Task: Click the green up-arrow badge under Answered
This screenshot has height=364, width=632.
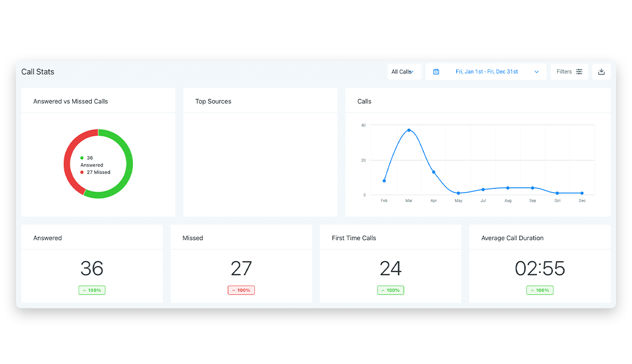Action: coord(92,290)
